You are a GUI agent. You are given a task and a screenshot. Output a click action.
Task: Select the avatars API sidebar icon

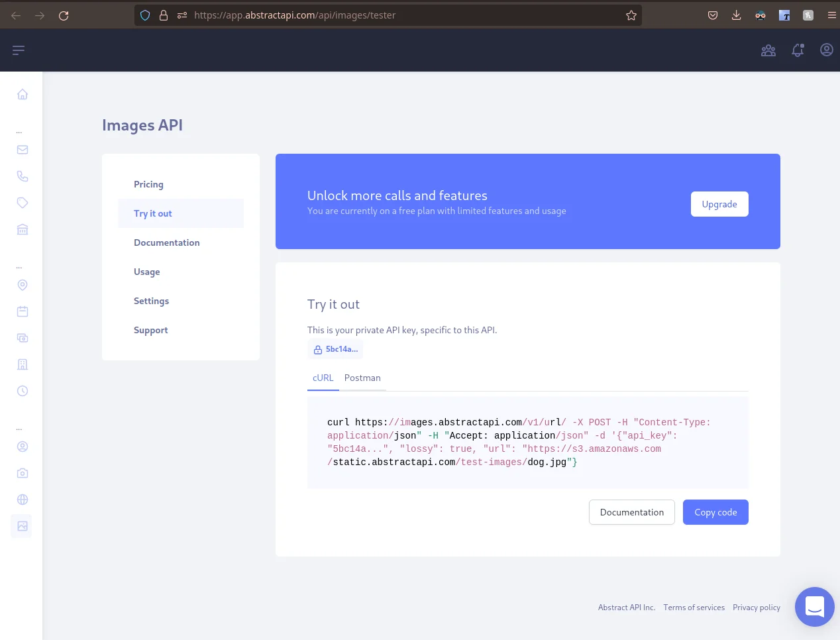point(22,447)
